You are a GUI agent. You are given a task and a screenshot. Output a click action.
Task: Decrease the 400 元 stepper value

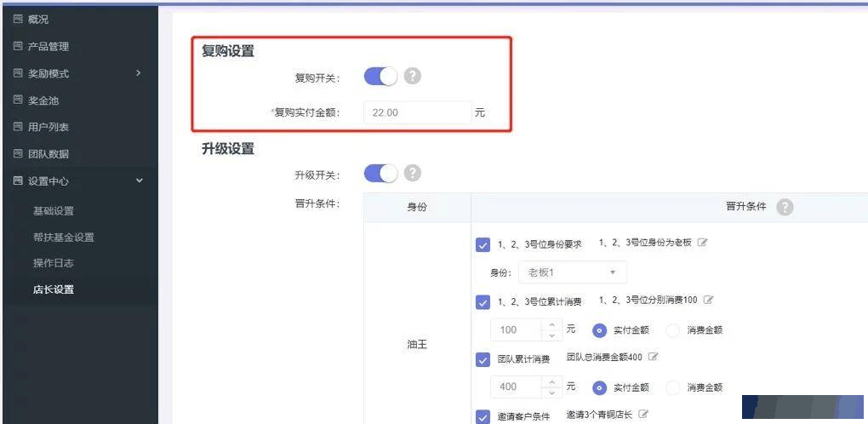[551, 392]
